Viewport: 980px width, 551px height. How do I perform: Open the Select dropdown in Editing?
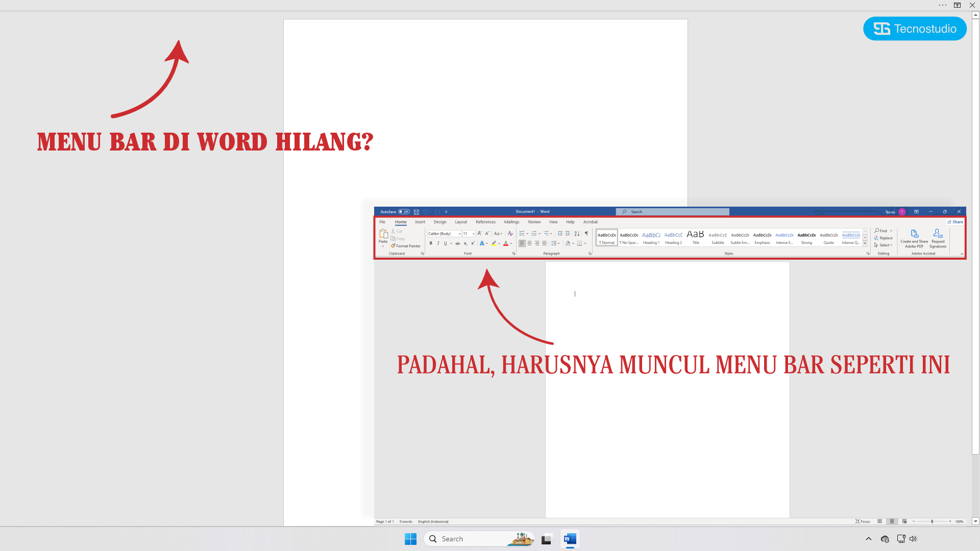(x=884, y=245)
